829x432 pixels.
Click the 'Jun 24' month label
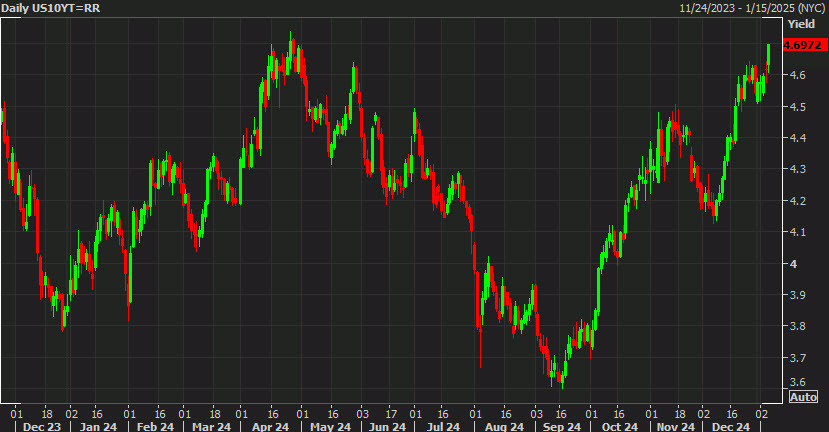click(x=387, y=426)
